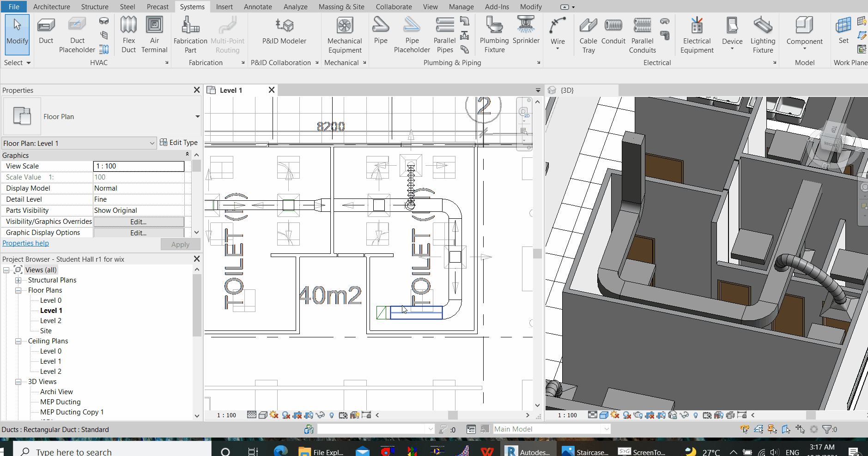Click the Level 1 view horizontal scrollbar thumb
868x456 pixels.
pyautogui.click(x=453, y=415)
